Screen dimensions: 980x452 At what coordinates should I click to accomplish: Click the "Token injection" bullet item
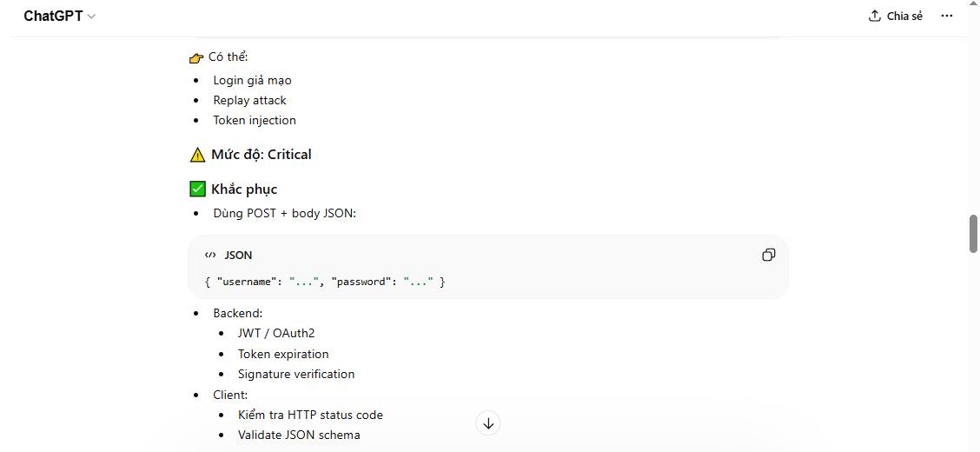point(255,120)
